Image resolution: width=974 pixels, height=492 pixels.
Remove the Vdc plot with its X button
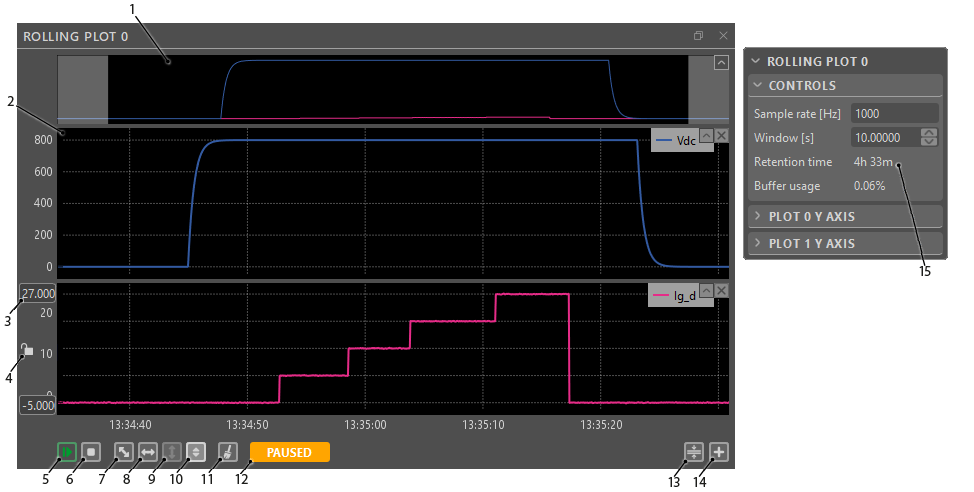(722, 136)
